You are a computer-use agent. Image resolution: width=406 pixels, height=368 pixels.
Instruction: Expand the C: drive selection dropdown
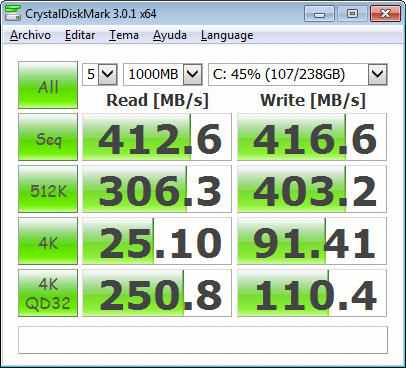[x=298, y=74]
